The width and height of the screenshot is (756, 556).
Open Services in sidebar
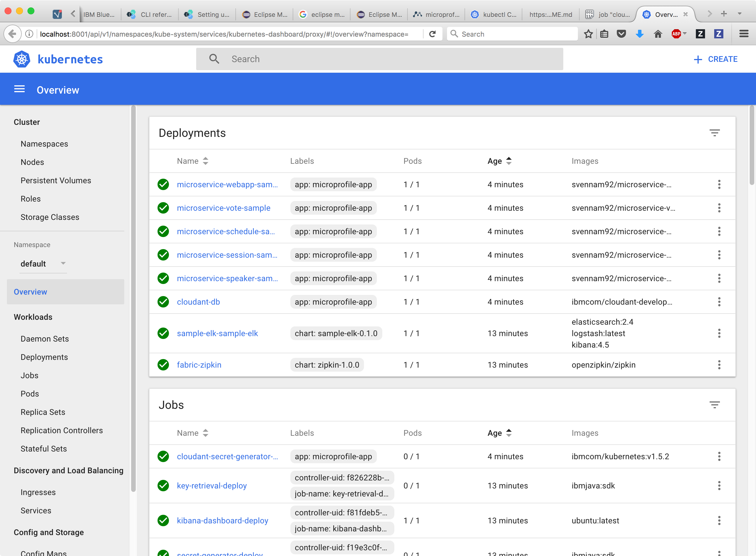36,511
